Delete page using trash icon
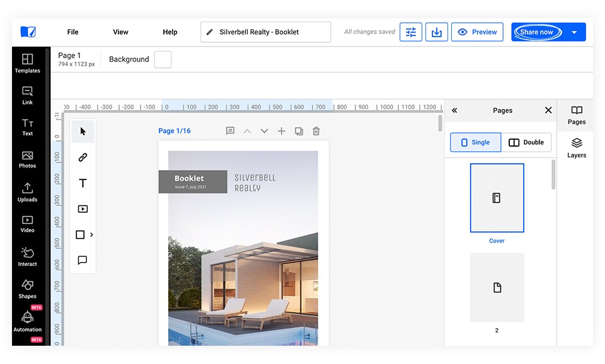This screenshot has width=605, height=364. [316, 131]
